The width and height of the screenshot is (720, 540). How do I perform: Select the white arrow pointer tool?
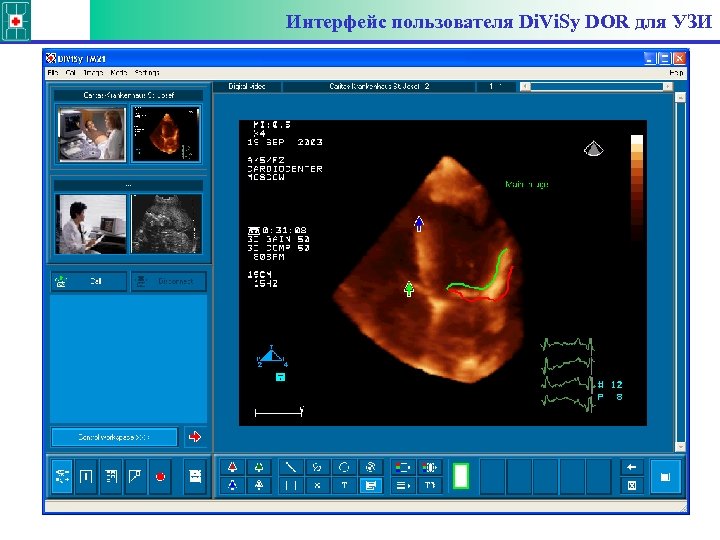259,485
